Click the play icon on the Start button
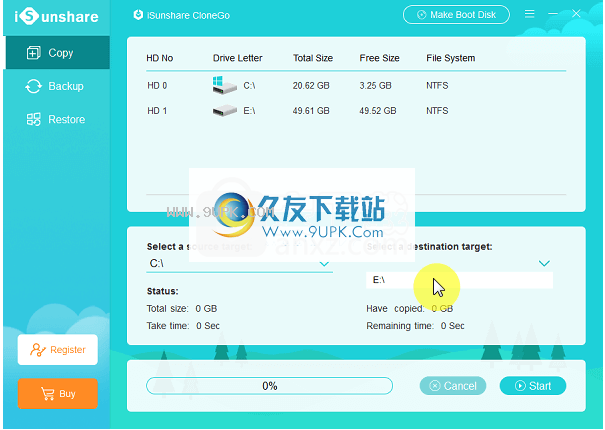The image size is (605, 430). click(520, 386)
